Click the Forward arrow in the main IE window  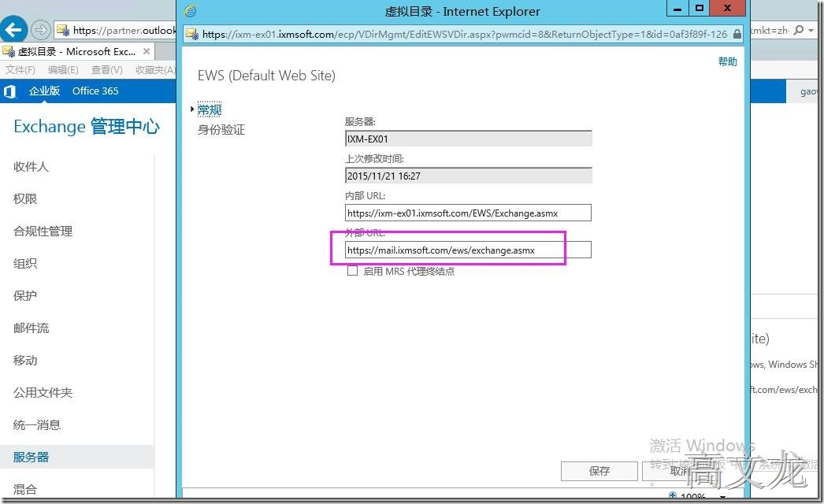pos(41,30)
